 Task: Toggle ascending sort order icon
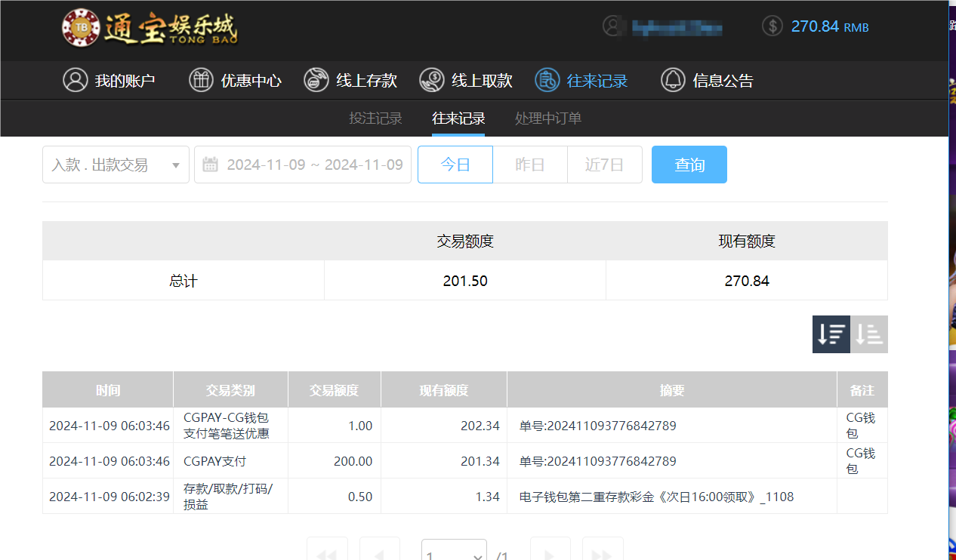[868, 334]
